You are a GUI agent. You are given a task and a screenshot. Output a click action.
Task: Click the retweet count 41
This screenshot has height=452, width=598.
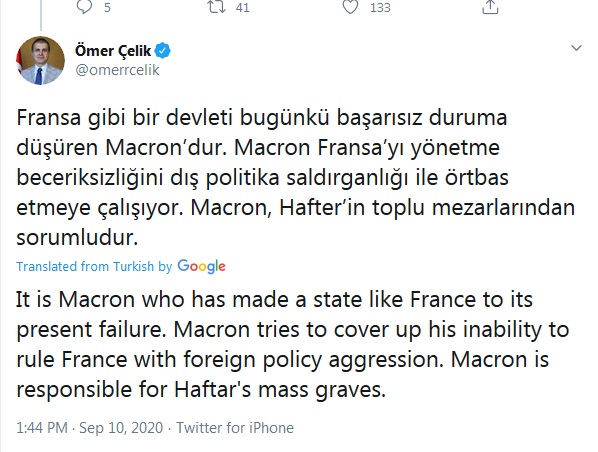242,8
